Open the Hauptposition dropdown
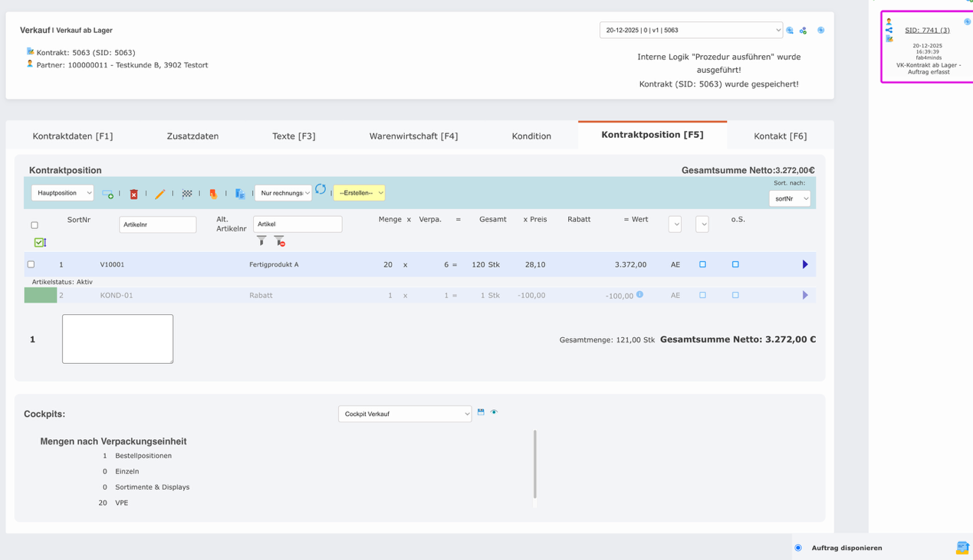This screenshot has width=973, height=560. point(62,193)
